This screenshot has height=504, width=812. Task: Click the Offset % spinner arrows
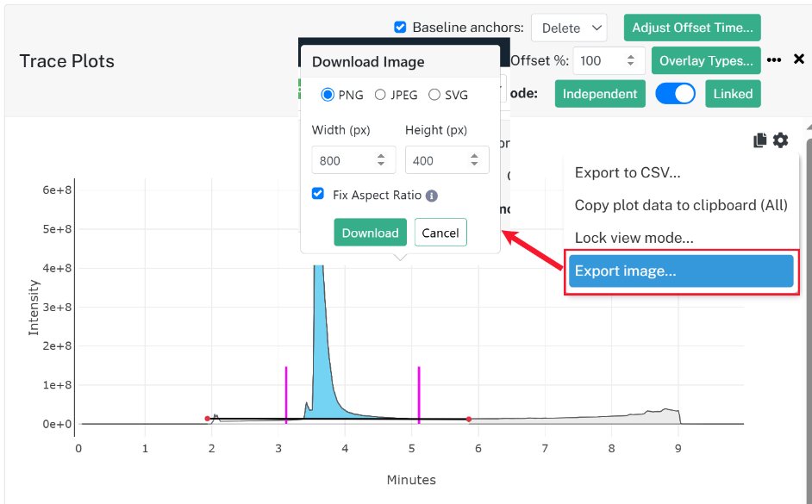[630, 60]
